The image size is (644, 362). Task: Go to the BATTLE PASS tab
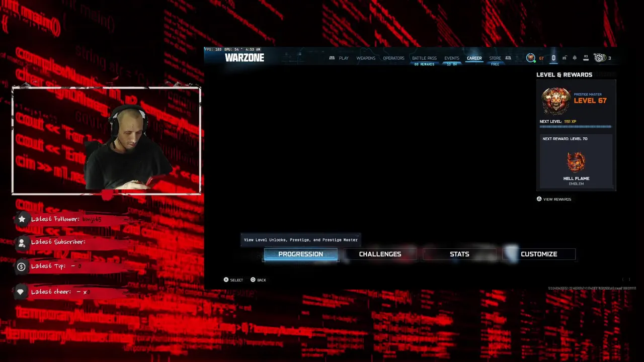click(424, 58)
